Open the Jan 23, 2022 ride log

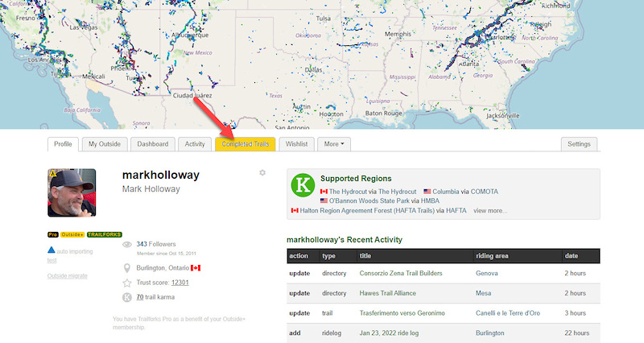point(389,333)
